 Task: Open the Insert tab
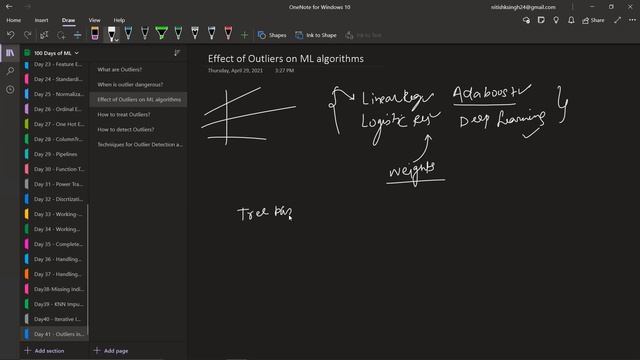tap(41, 20)
